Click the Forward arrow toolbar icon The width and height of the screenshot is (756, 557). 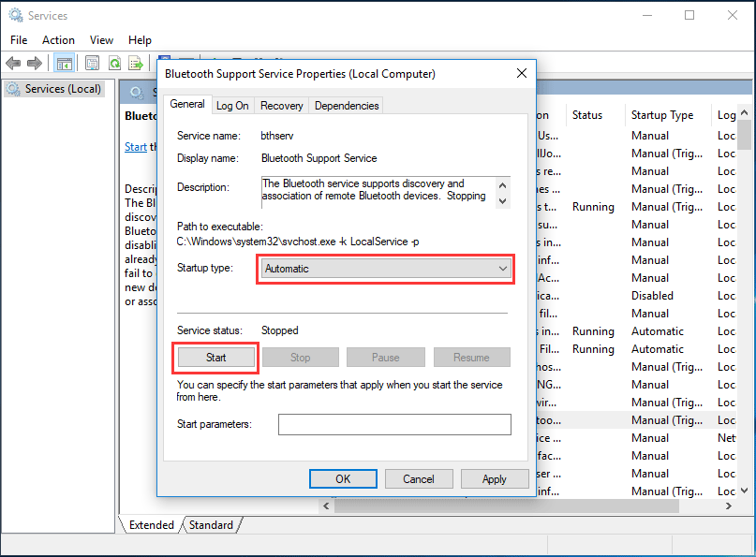[x=35, y=63]
